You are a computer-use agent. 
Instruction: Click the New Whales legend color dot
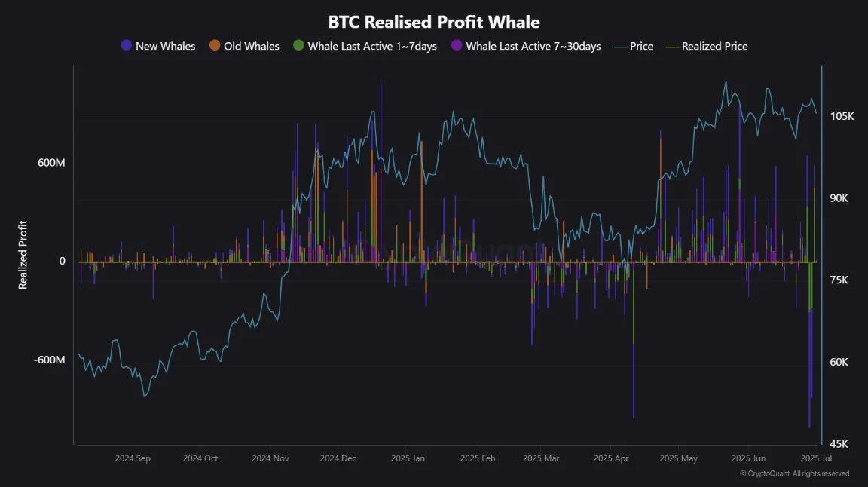coord(127,46)
